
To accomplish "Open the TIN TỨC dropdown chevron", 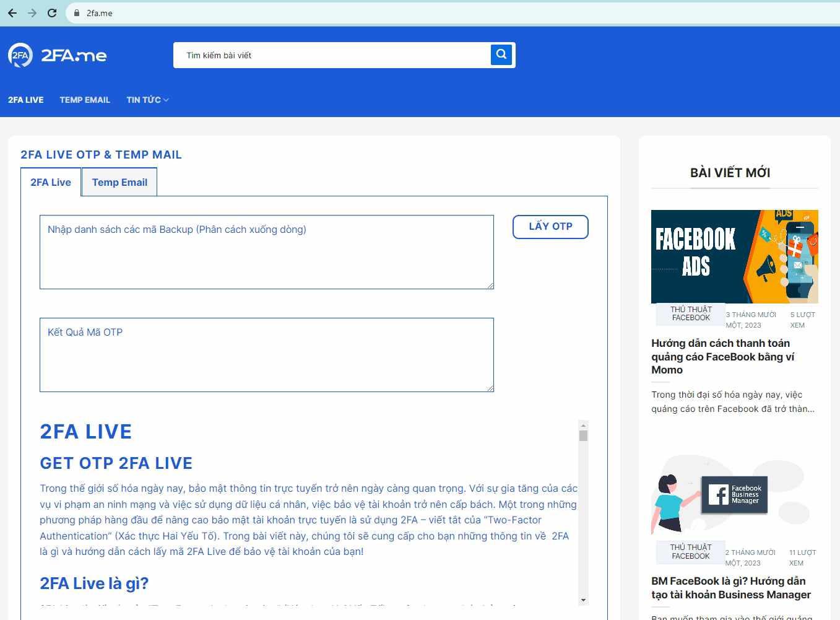I will [165, 100].
